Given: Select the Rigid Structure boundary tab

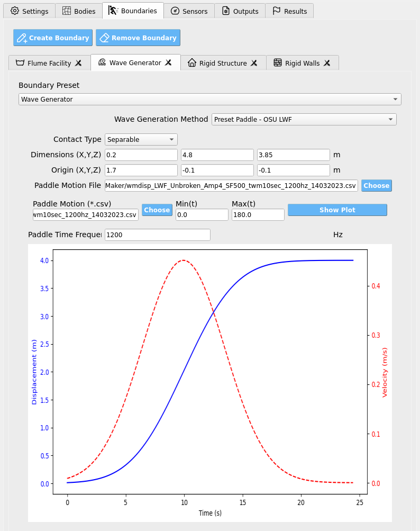Looking at the screenshot, I should (223, 63).
